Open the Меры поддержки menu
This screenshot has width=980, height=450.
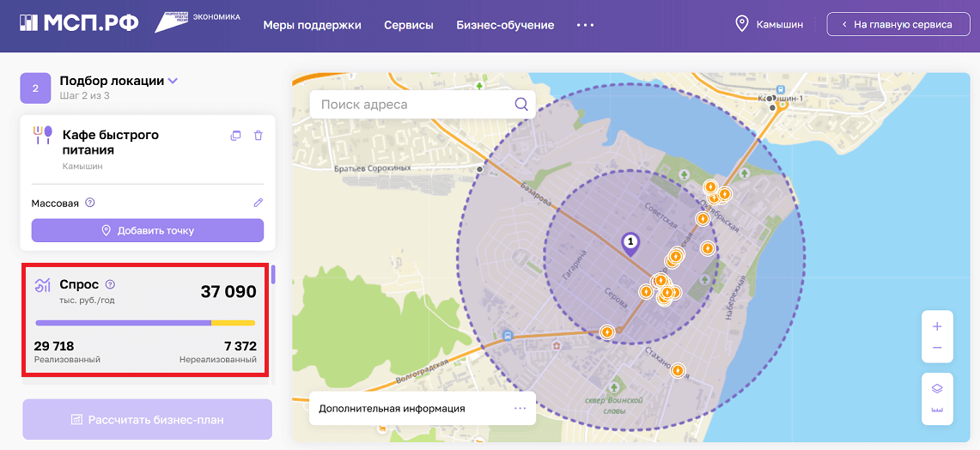[312, 25]
